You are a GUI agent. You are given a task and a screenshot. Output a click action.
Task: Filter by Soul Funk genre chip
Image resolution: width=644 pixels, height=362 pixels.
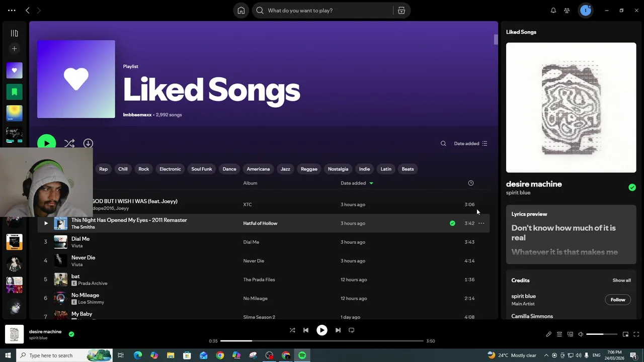tap(202, 169)
